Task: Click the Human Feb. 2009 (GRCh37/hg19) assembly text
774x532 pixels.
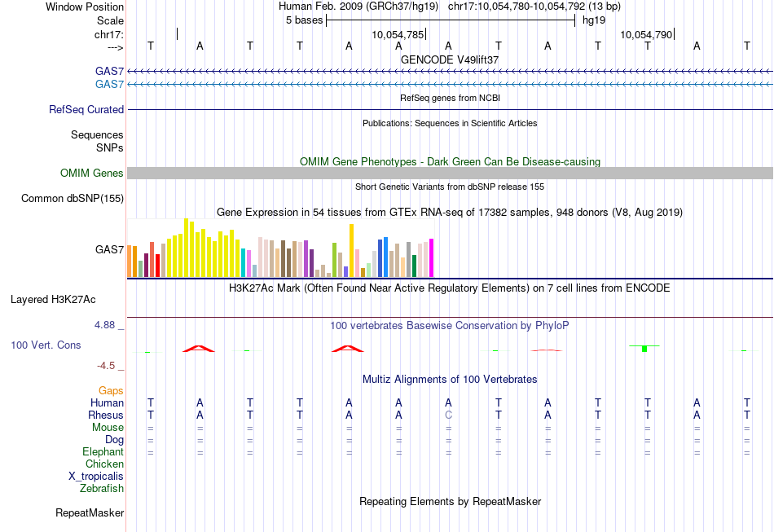Action: click(x=358, y=7)
